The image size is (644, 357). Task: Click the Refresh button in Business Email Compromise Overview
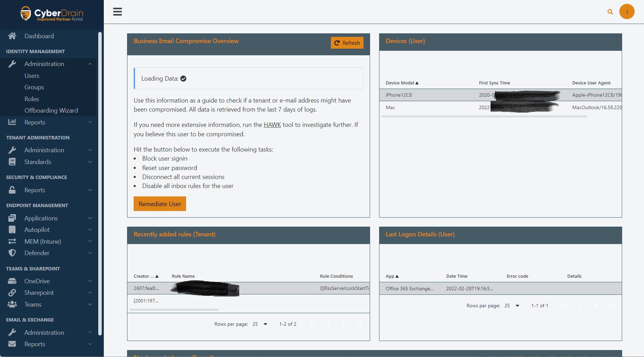347,43
